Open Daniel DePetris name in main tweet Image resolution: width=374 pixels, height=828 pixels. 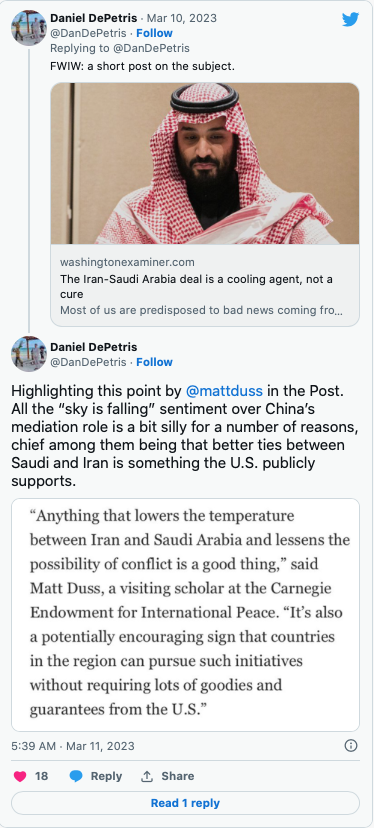94,347
